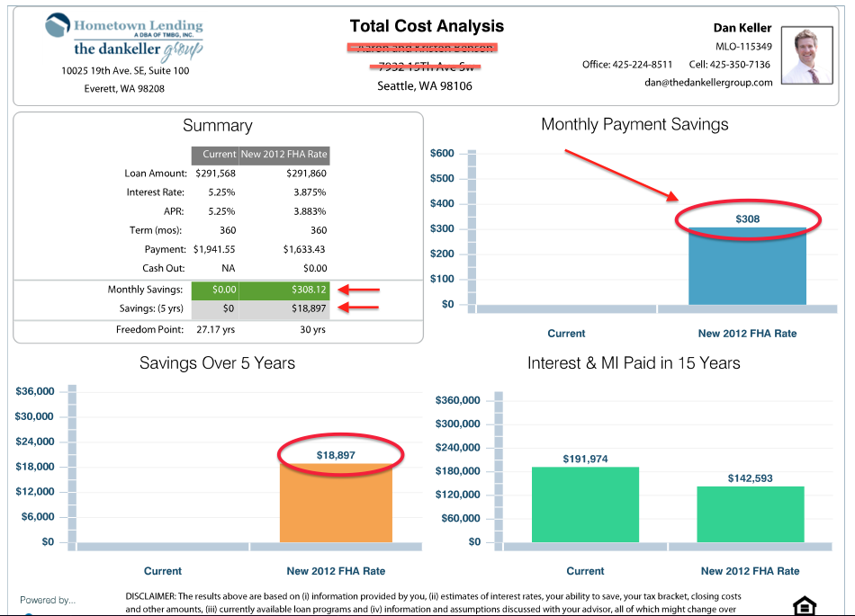
Task: Select the green $142,593 New FHA Rate bar
Action: click(750, 514)
